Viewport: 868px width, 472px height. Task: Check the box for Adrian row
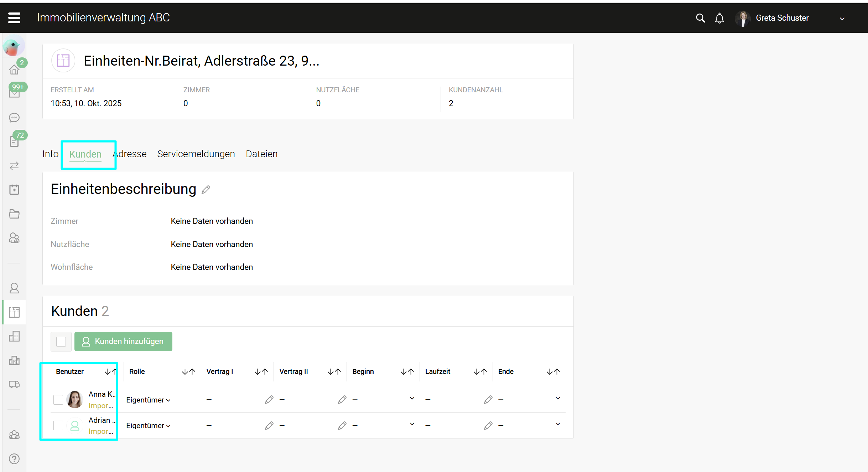click(x=58, y=425)
